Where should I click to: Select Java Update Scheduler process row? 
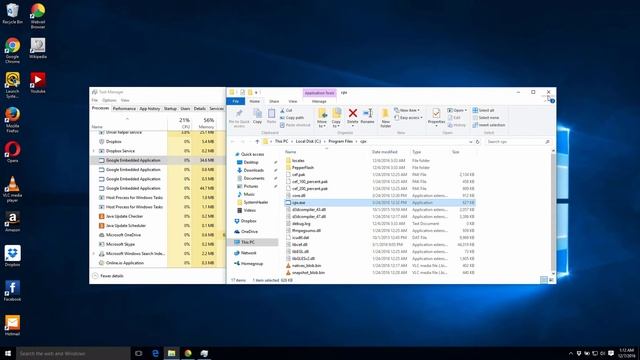coord(157,225)
